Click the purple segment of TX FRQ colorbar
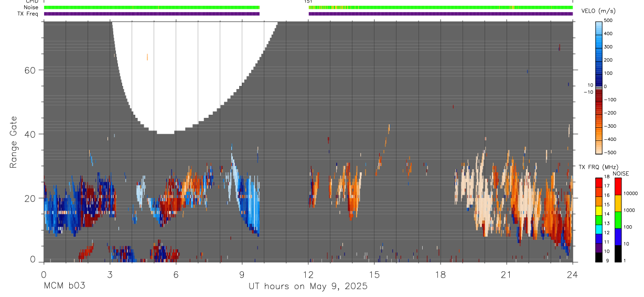The image size is (644, 297). click(599, 248)
